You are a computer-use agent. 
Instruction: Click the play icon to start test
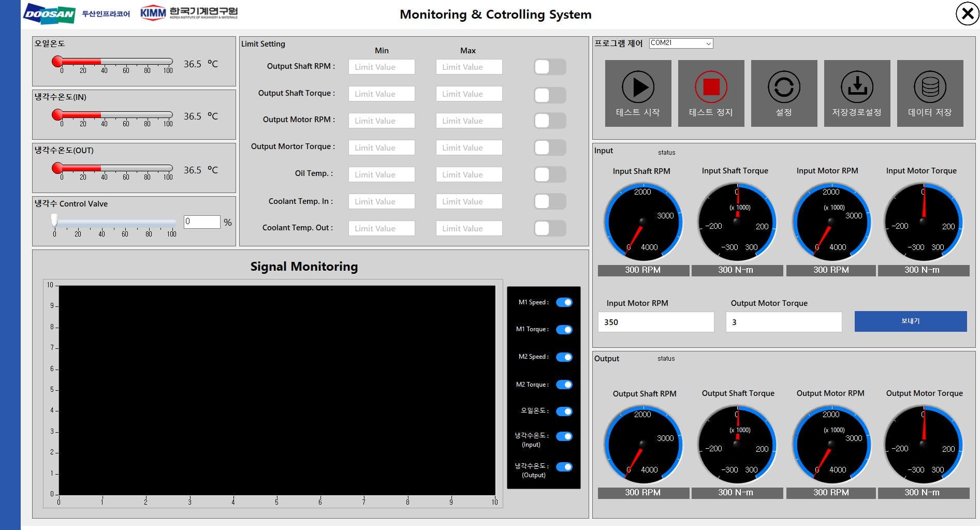(x=638, y=87)
